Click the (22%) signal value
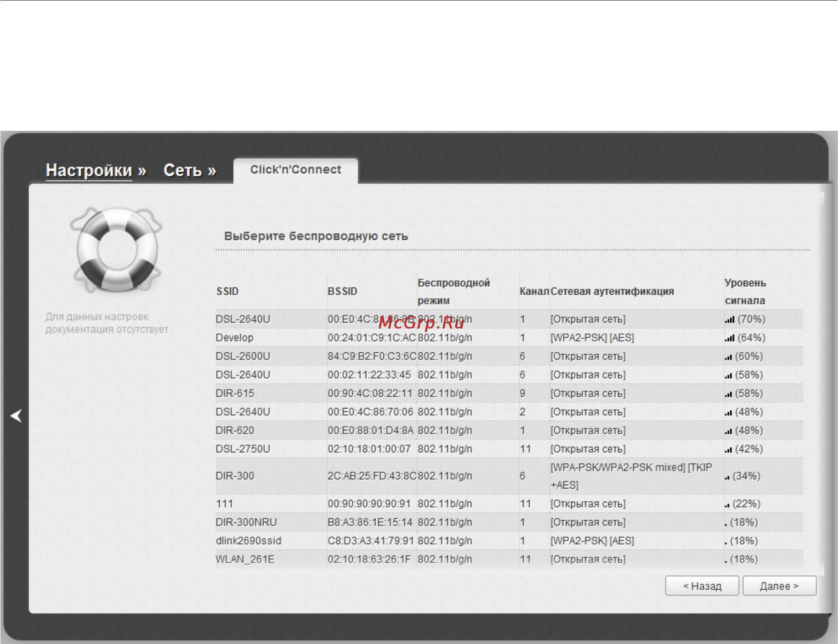Screen dimensions: 838x644 point(746,504)
